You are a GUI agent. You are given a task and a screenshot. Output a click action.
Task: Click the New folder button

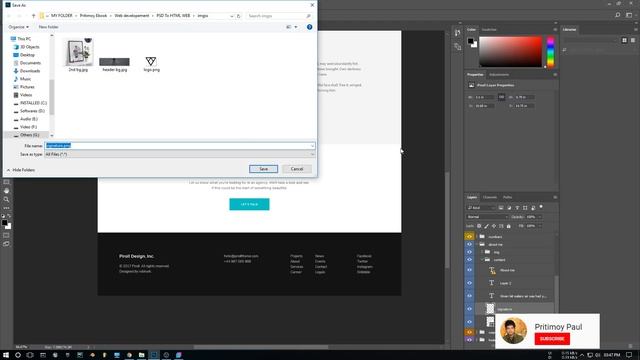tap(48, 27)
